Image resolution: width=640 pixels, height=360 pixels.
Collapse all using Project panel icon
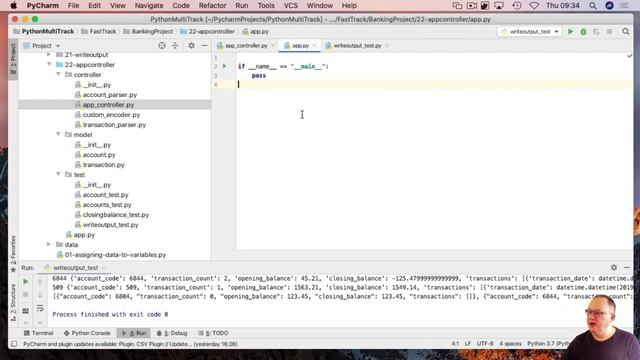(175, 46)
